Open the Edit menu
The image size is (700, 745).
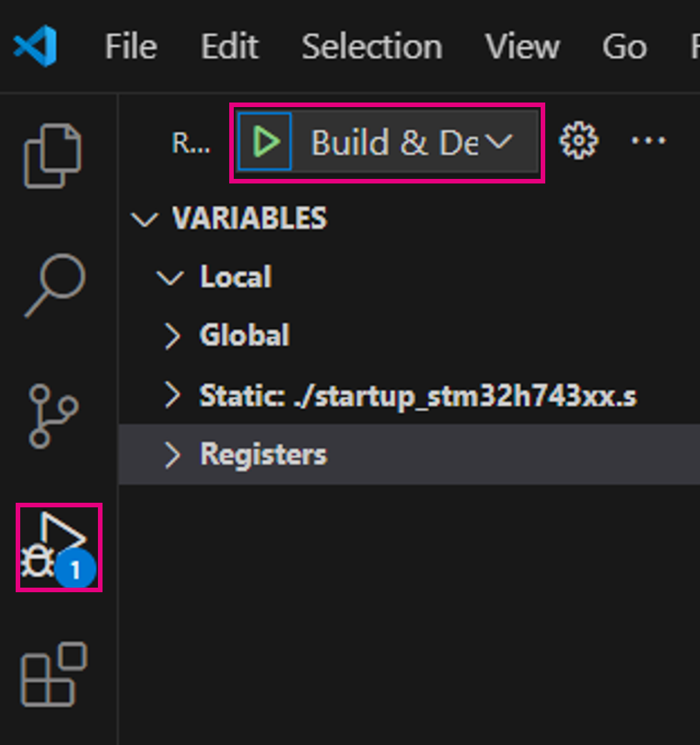click(229, 47)
